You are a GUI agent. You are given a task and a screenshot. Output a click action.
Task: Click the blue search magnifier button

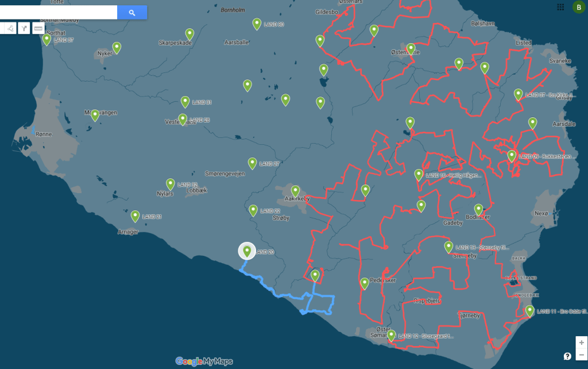[x=132, y=12]
